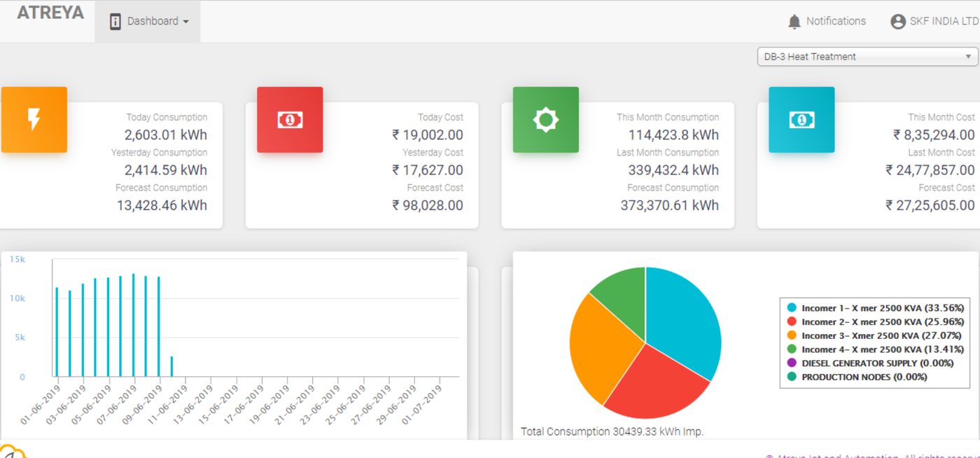Click Yesterday Cost value ₹ 17,627.00

click(428, 169)
